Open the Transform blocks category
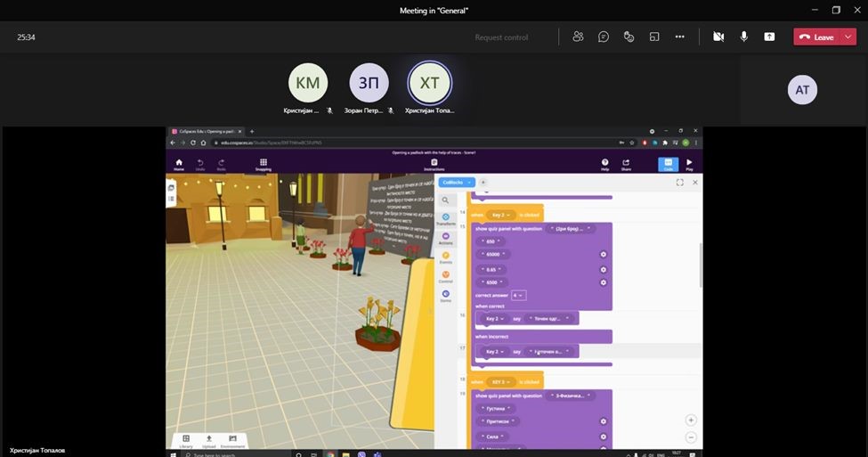The image size is (868, 457). point(446,219)
